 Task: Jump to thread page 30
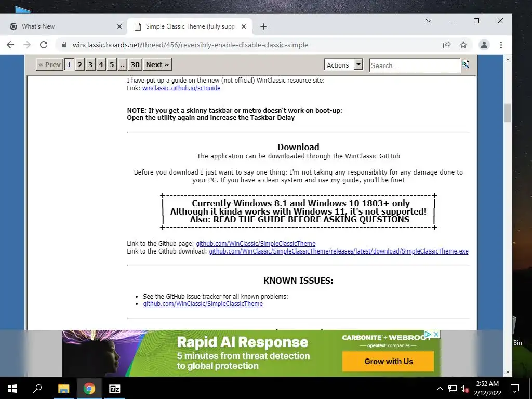[x=135, y=64]
